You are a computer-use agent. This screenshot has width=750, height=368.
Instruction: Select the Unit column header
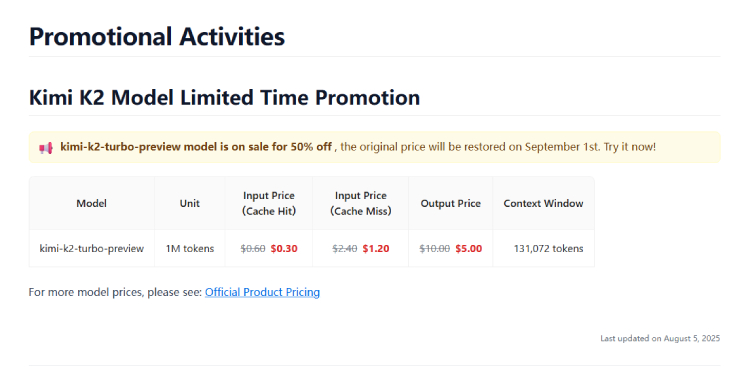pyautogui.click(x=190, y=203)
